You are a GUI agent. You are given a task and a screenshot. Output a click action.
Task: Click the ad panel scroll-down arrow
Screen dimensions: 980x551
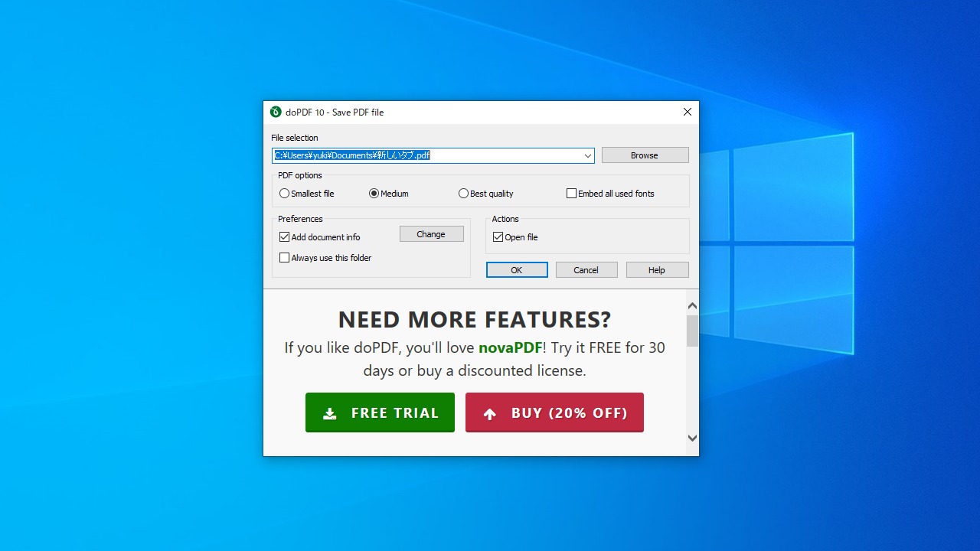tap(692, 439)
